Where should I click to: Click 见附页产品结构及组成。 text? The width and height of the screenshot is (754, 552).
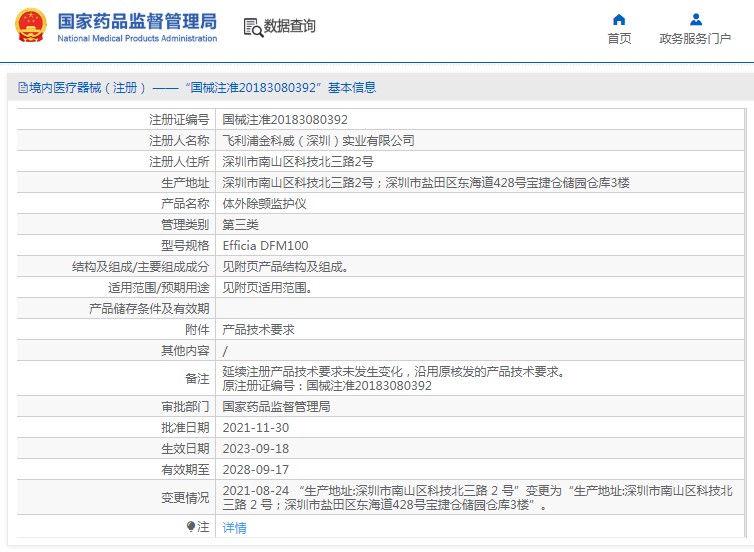[285, 267]
